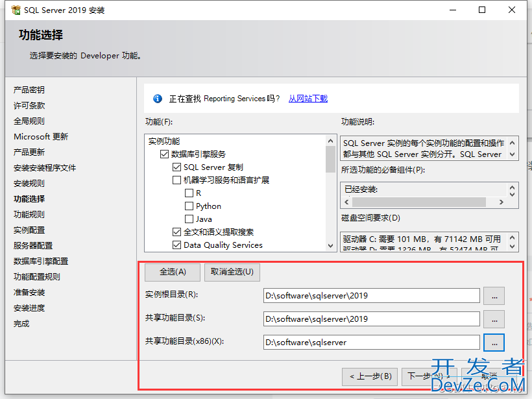Close the SQL Server 2019 setup window
The image size is (532, 399).
(512, 10)
